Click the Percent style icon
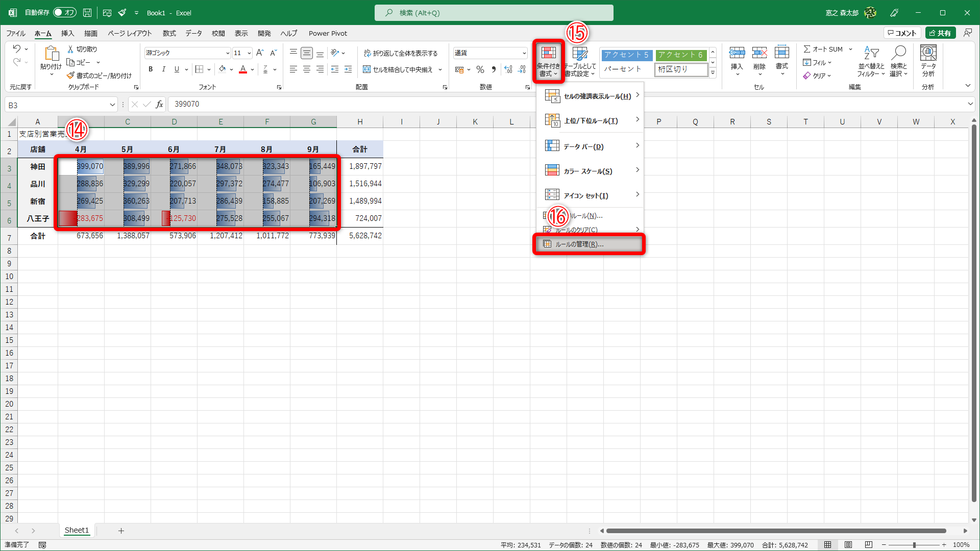Image resolution: width=980 pixels, height=551 pixels. click(x=480, y=69)
